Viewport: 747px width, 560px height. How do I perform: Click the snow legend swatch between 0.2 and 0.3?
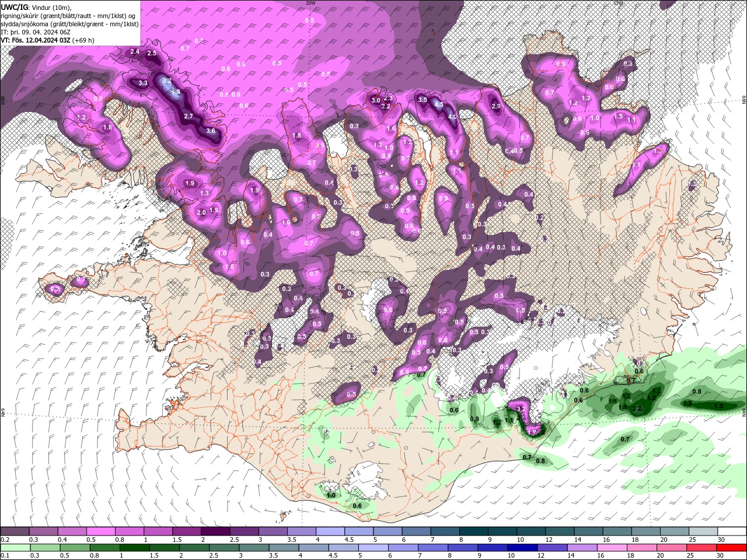15,531
